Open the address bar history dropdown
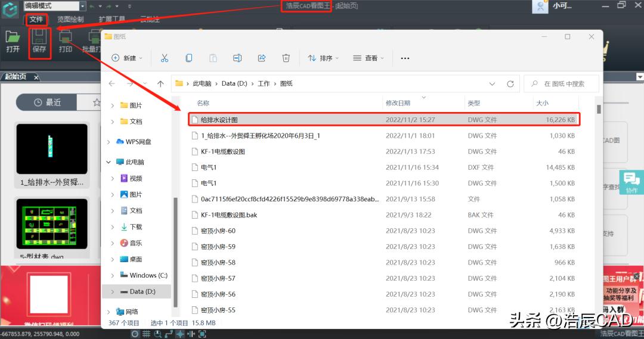The width and height of the screenshot is (644, 339). coord(492,84)
